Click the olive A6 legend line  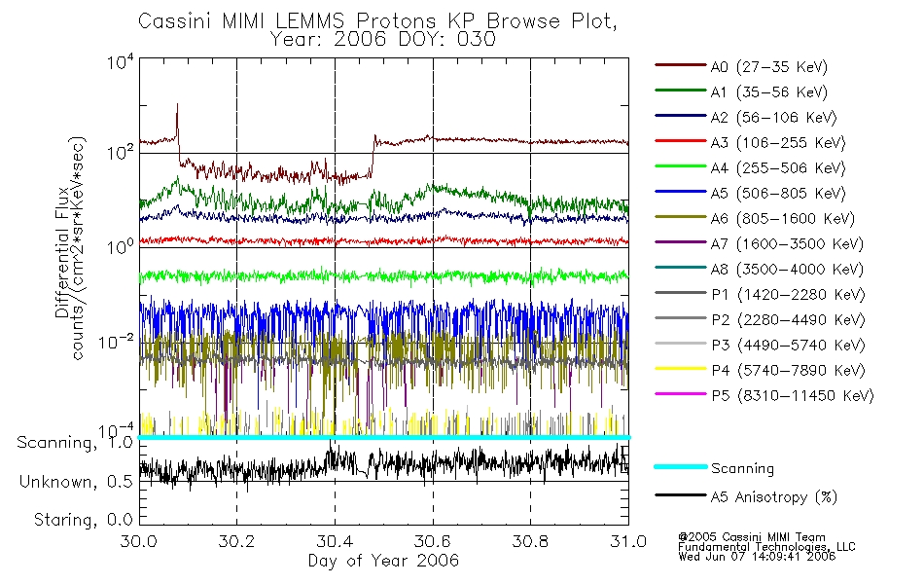[x=681, y=217]
